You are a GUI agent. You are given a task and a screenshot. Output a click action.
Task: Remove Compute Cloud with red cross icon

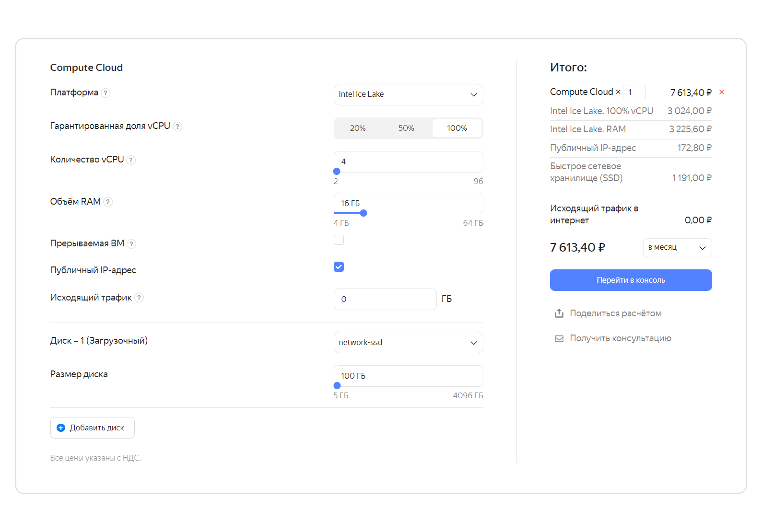722,92
